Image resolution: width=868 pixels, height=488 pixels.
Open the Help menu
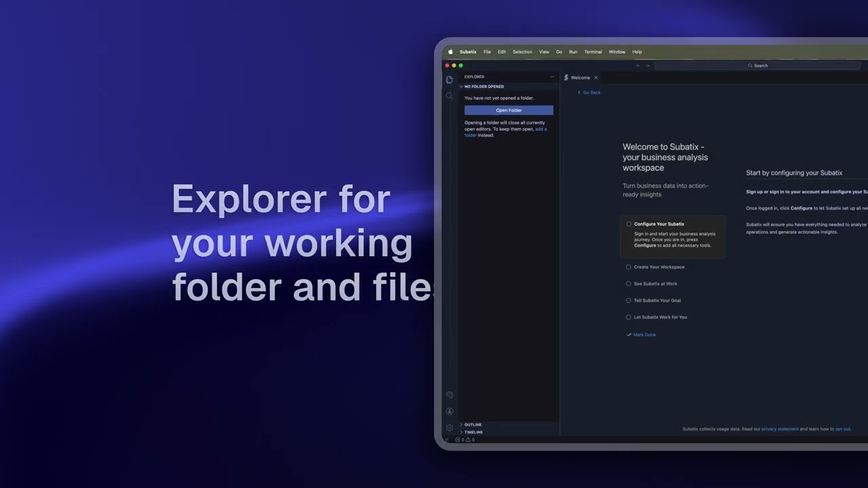coord(637,52)
